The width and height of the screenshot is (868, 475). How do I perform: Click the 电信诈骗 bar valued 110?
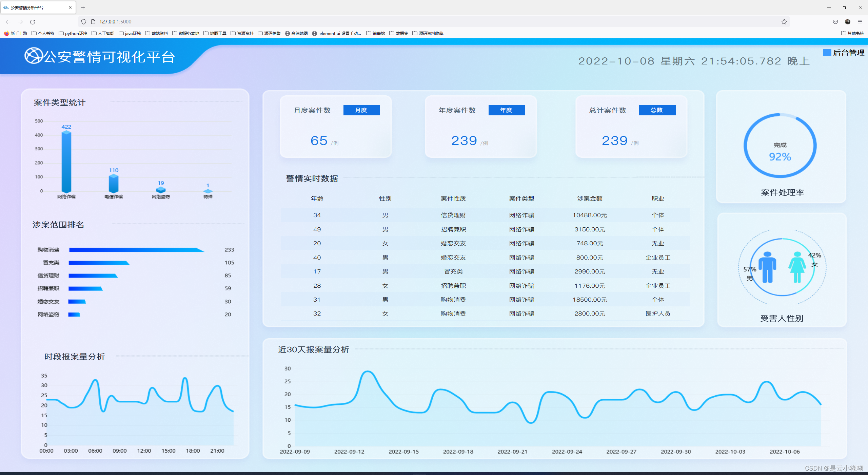114,184
